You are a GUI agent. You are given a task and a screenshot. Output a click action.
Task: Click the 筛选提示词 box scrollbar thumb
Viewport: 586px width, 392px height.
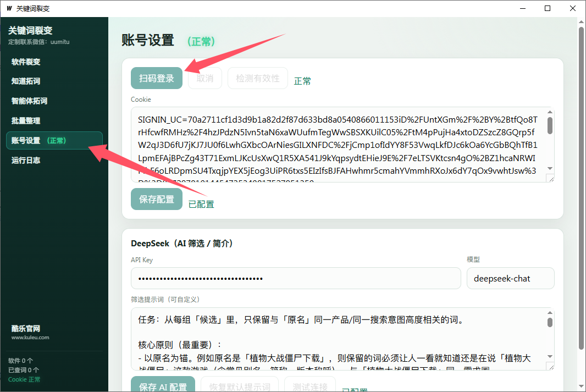[550, 322]
